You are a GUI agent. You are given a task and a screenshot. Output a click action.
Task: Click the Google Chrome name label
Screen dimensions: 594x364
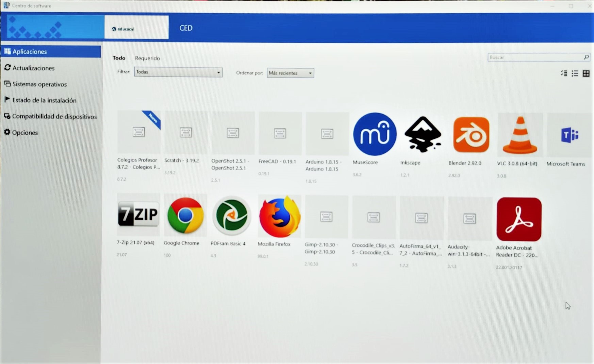coord(181,243)
